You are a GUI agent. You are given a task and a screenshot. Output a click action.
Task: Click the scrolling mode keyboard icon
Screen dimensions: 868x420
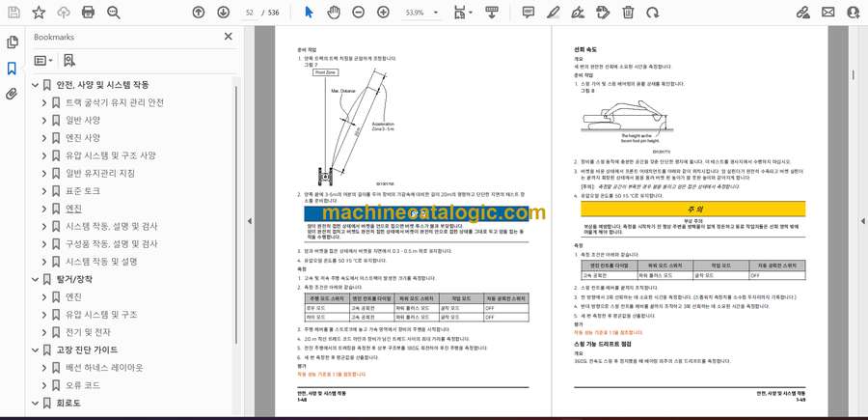[491, 13]
